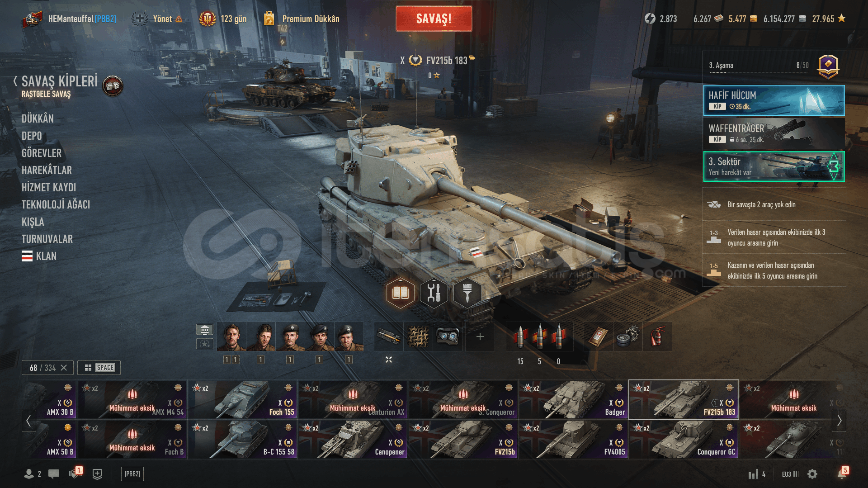Open the wrench maintenance hexagon icon
Viewport: 868px width, 488px height.
tap(434, 293)
